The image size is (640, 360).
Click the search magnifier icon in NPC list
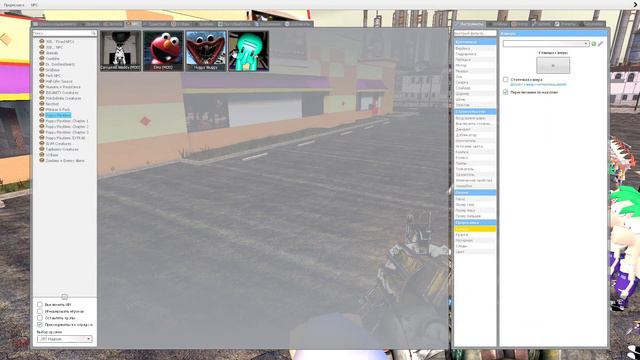coord(93,33)
